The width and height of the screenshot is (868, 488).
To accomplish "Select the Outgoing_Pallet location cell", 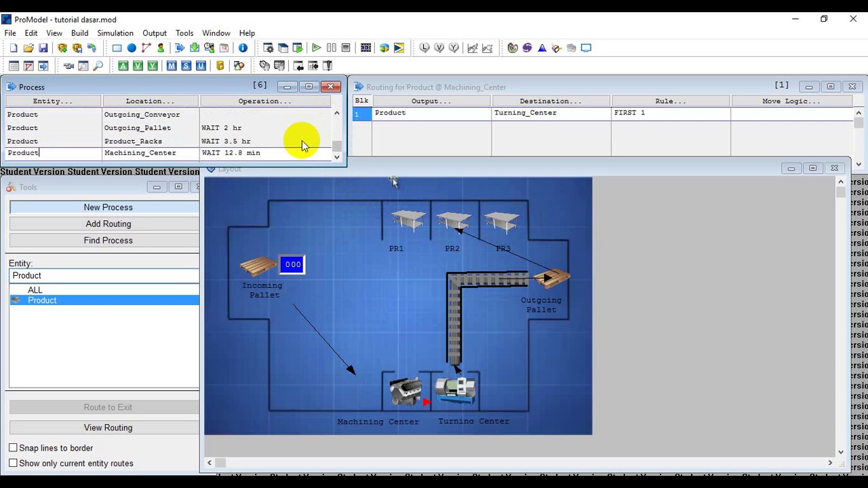I will tap(150, 128).
